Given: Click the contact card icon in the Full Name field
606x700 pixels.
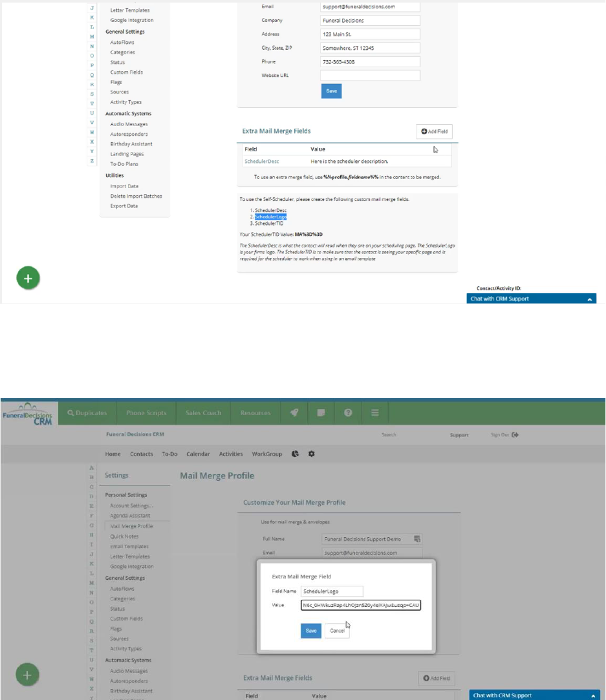Looking at the screenshot, I should coord(417,538).
